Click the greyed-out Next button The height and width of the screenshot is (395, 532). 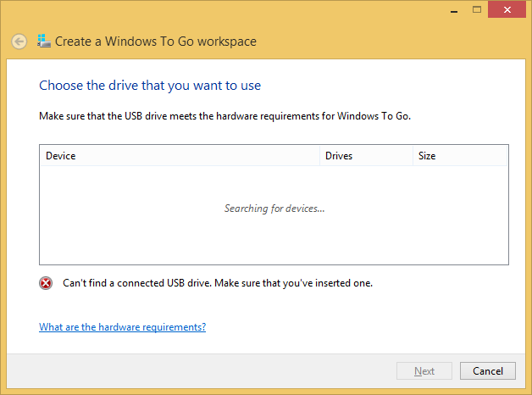(x=424, y=371)
